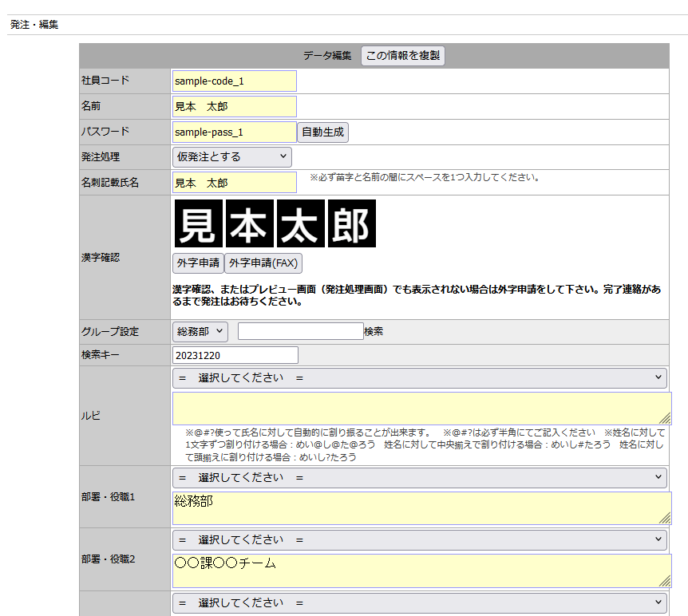Click the 部署・役職2 text area
This screenshot has width=688, height=616.
tap(421, 571)
